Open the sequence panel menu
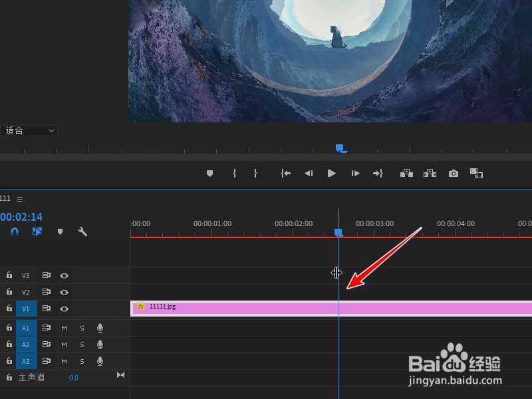The width and height of the screenshot is (532, 399). click(20, 199)
